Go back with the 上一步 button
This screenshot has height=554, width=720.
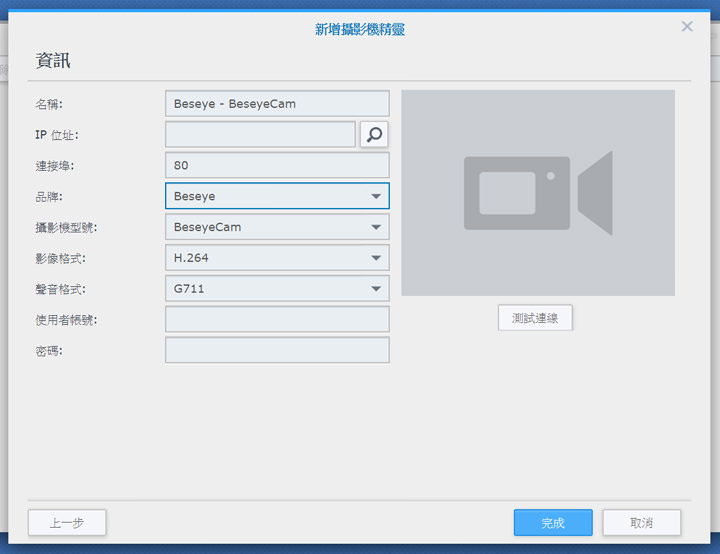[67, 523]
